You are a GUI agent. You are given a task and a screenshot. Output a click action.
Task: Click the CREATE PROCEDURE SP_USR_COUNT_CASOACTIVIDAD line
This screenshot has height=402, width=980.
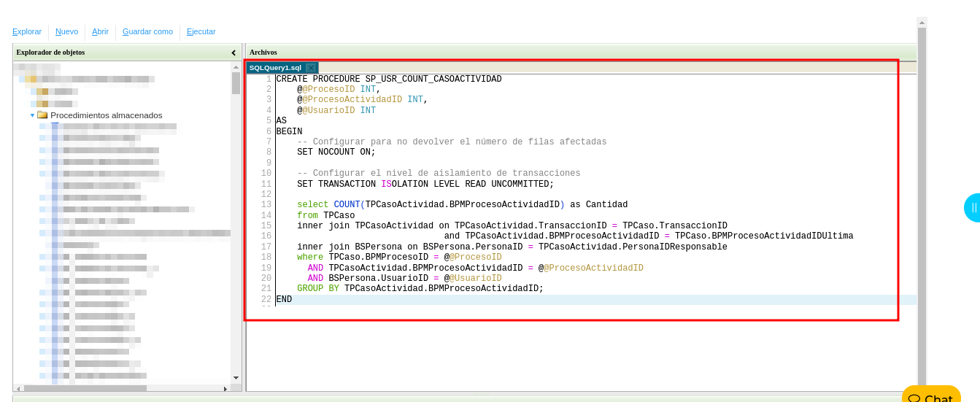click(389, 79)
